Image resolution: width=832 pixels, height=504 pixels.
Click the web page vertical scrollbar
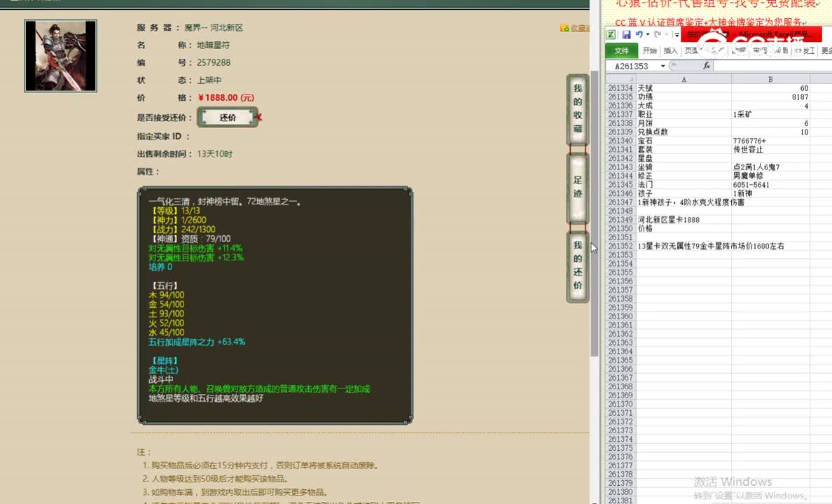coord(595,212)
